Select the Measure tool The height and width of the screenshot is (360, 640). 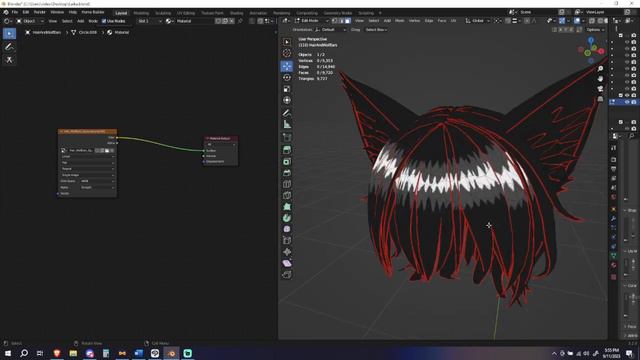pos(287,124)
